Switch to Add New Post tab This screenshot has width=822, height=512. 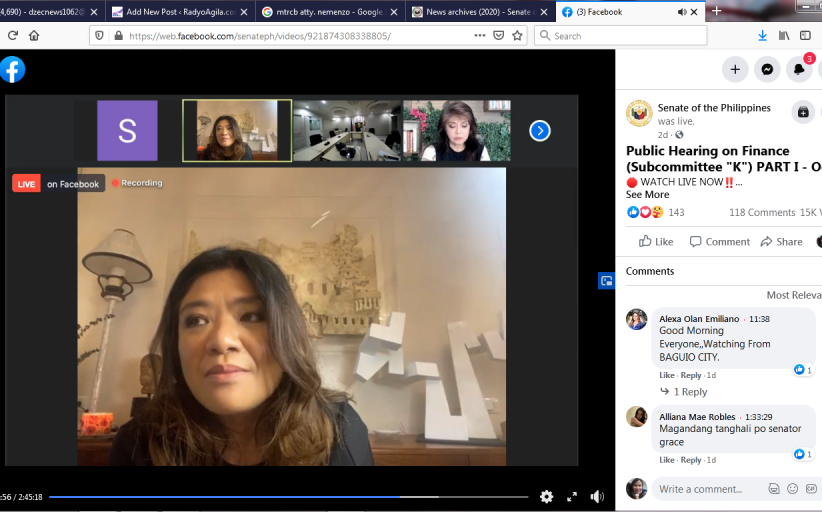point(173,12)
